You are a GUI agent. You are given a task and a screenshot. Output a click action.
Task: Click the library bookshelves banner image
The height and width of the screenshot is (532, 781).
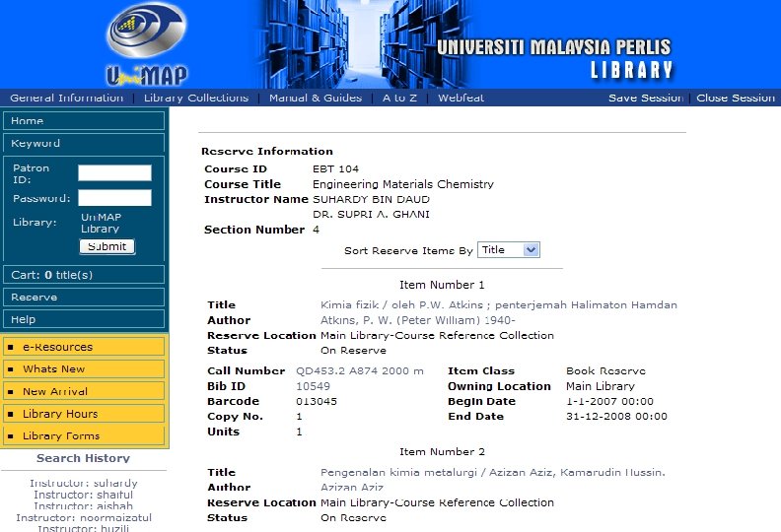click(x=364, y=43)
